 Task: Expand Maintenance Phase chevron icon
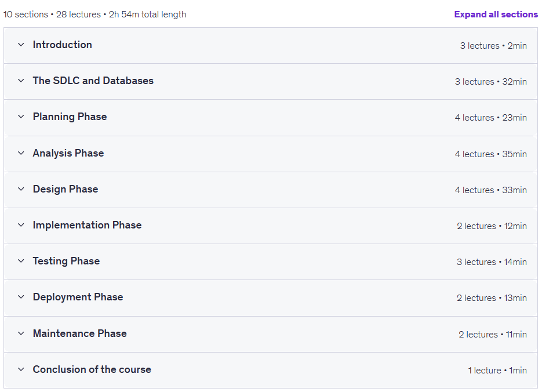(21, 333)
